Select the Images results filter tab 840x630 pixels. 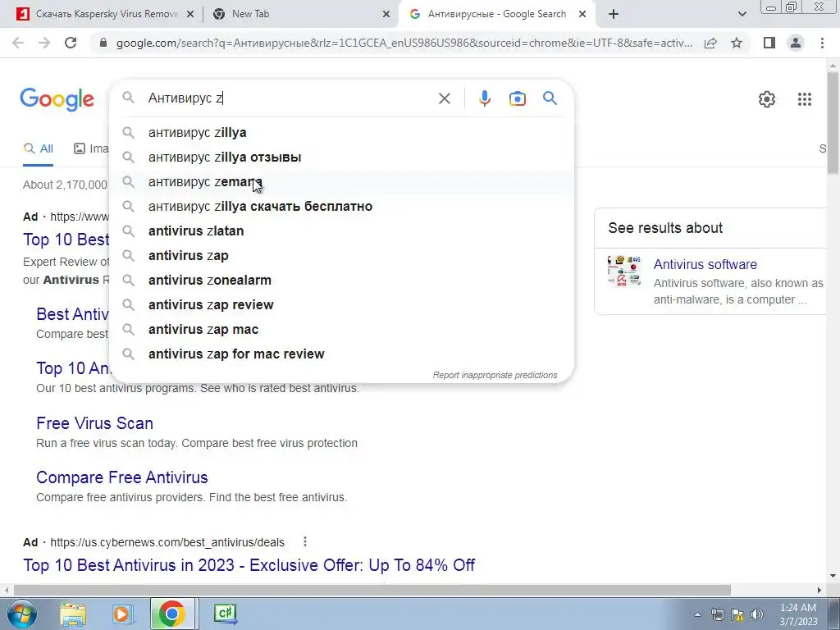point(90,148)
